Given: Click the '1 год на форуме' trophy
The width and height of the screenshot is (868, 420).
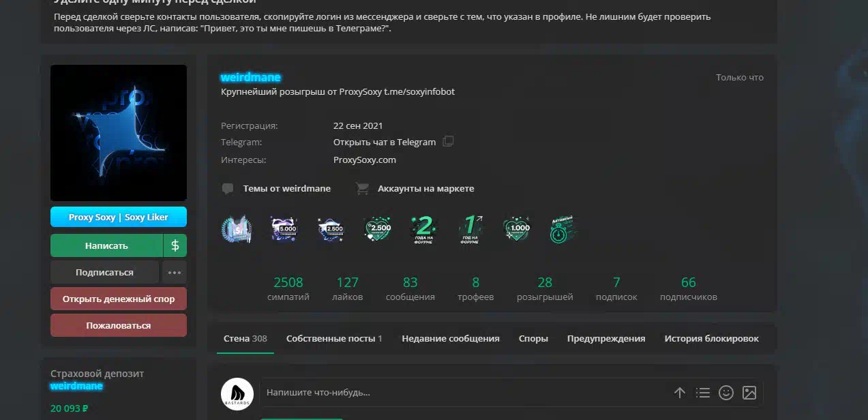Looking at the screenshot, I should point(470,230).
